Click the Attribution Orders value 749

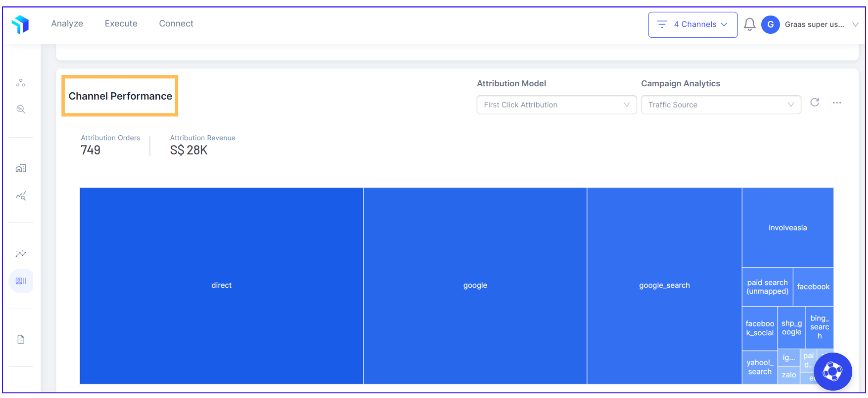[91, 150]
